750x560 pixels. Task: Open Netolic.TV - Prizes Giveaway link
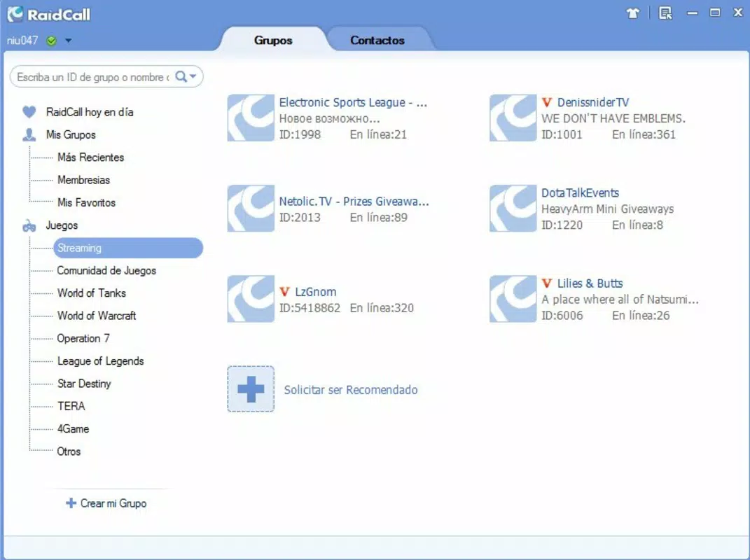point(354,202)
